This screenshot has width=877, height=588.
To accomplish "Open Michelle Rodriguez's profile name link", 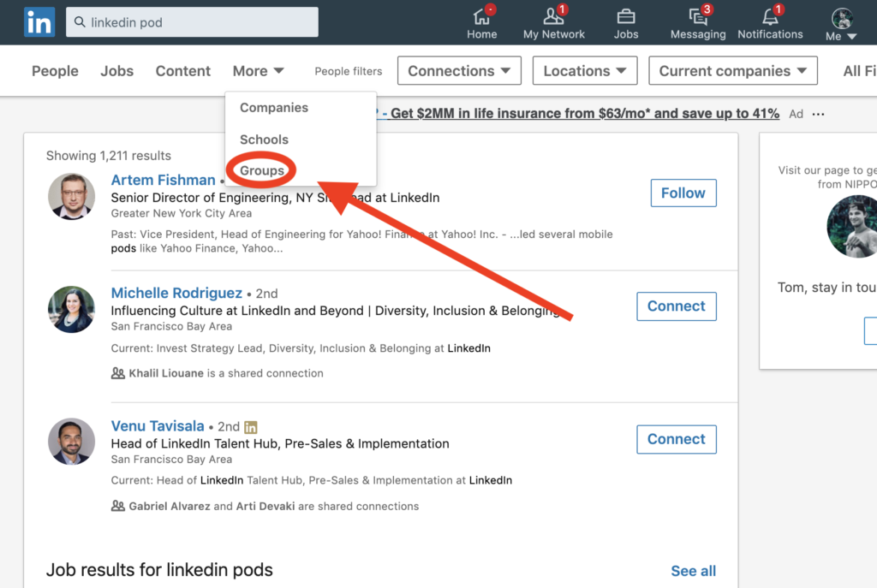I will 176,293.
